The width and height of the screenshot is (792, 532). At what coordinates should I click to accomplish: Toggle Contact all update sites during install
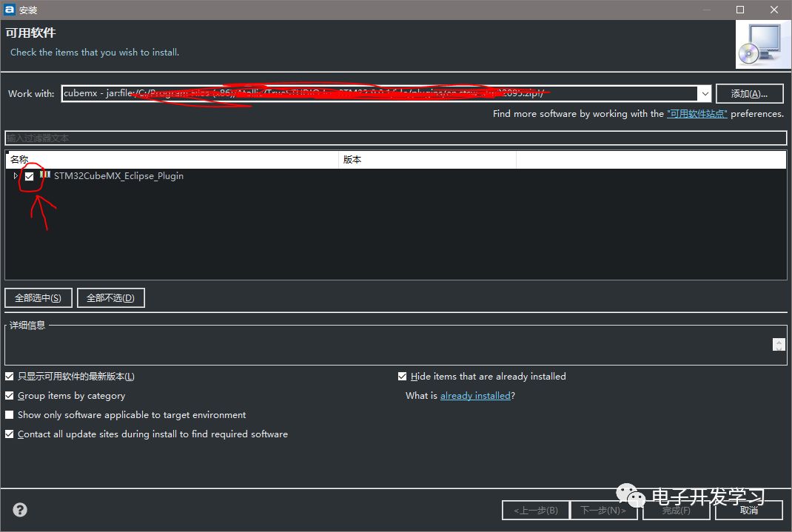[9, 434]
